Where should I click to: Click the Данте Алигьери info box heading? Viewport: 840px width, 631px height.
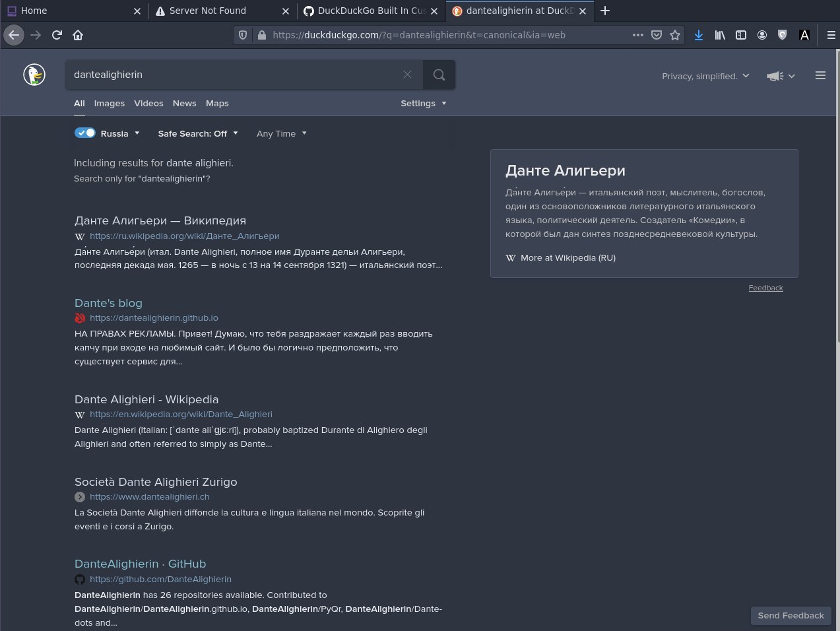click(565, 171)
